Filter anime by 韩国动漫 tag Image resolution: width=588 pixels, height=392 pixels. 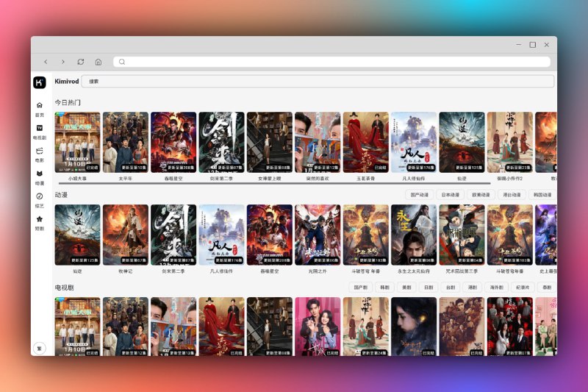point(542,195)
